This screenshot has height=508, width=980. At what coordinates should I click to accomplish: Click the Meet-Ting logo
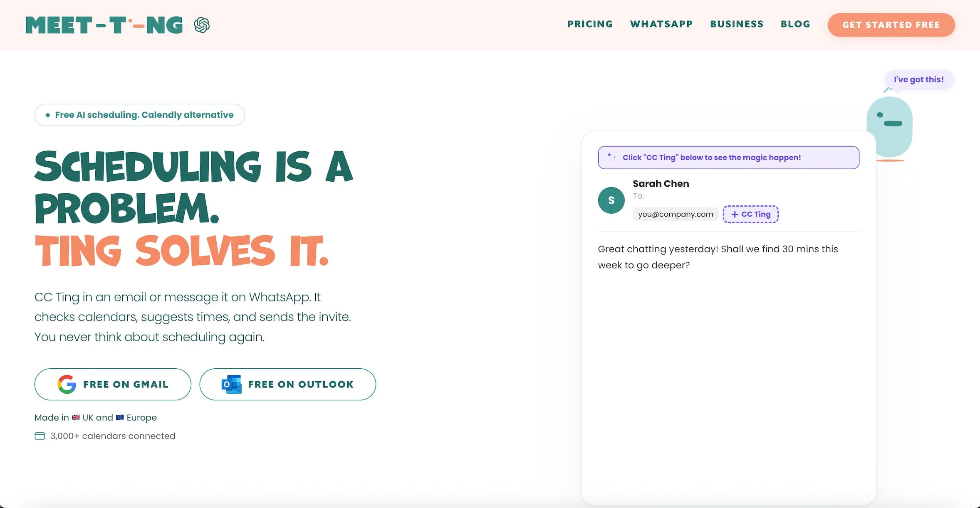pos(104,25)
